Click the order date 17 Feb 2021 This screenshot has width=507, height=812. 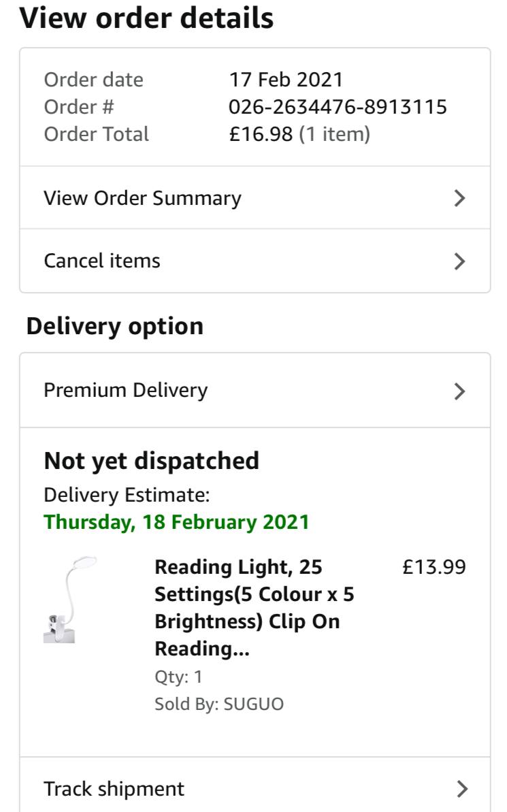tap(286, 80)
